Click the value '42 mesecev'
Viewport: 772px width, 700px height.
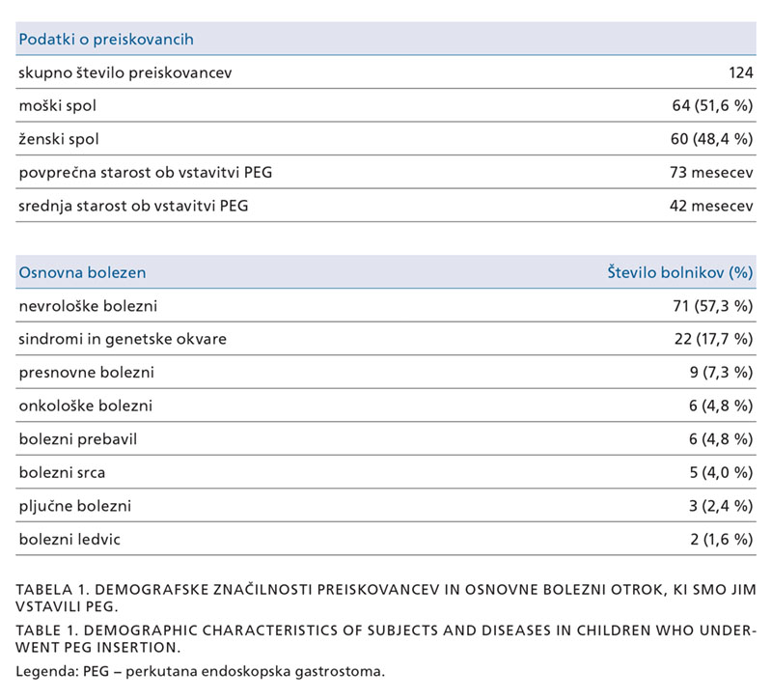click(x=711, y=206)
